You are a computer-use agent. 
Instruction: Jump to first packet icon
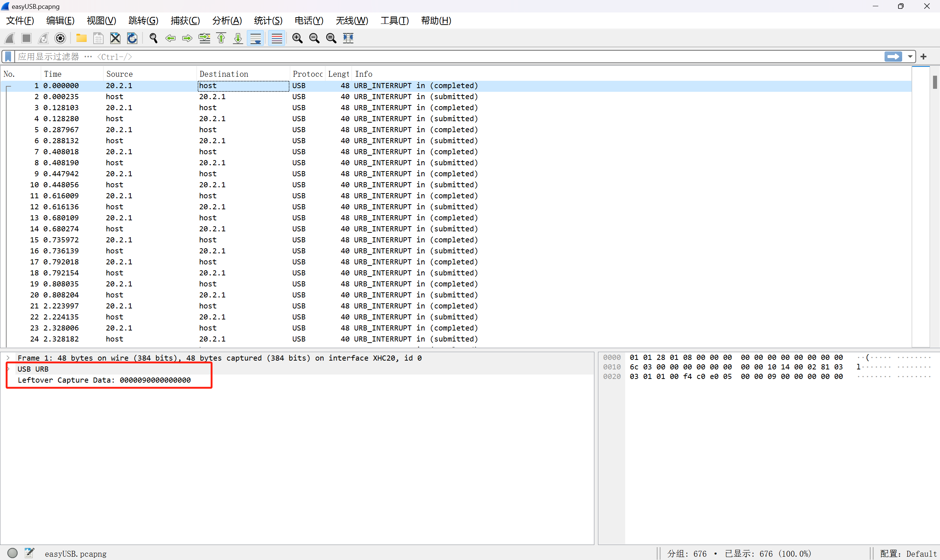[x=221, y=38]
